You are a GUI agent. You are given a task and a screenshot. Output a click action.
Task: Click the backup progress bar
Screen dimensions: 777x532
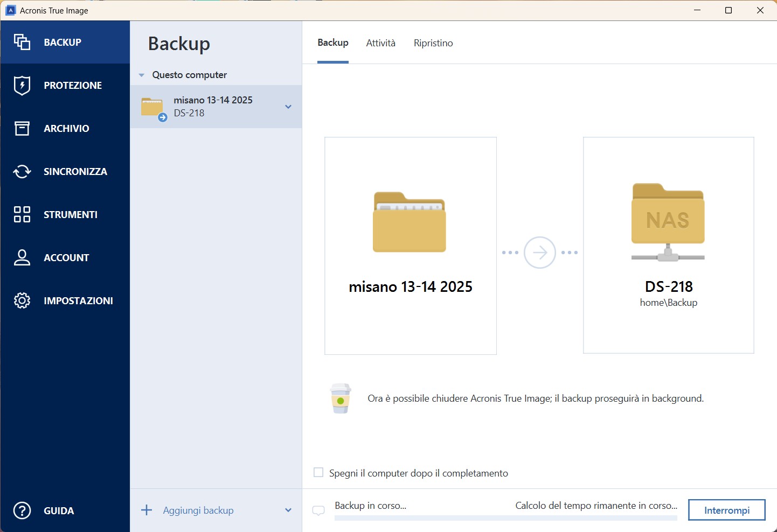coord(505,518)
